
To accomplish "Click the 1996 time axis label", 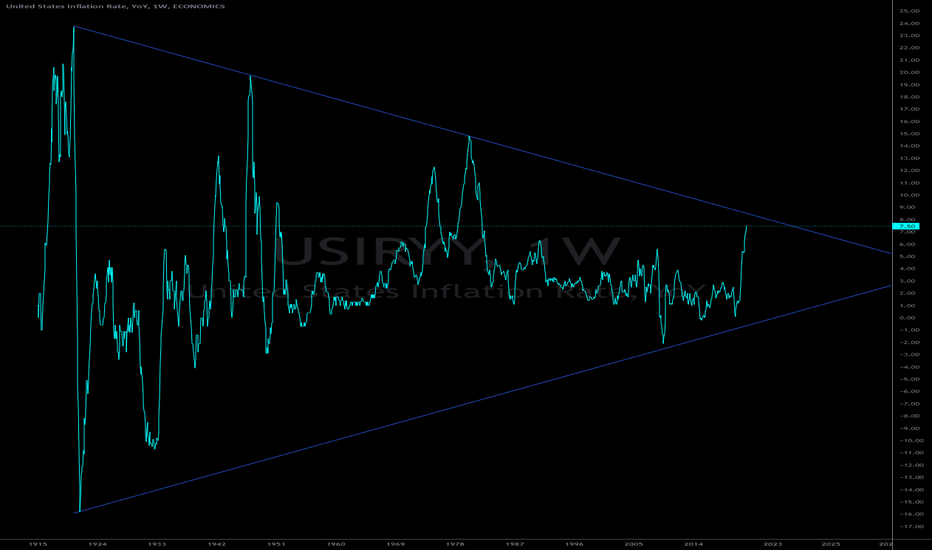I will pos(574,544).
